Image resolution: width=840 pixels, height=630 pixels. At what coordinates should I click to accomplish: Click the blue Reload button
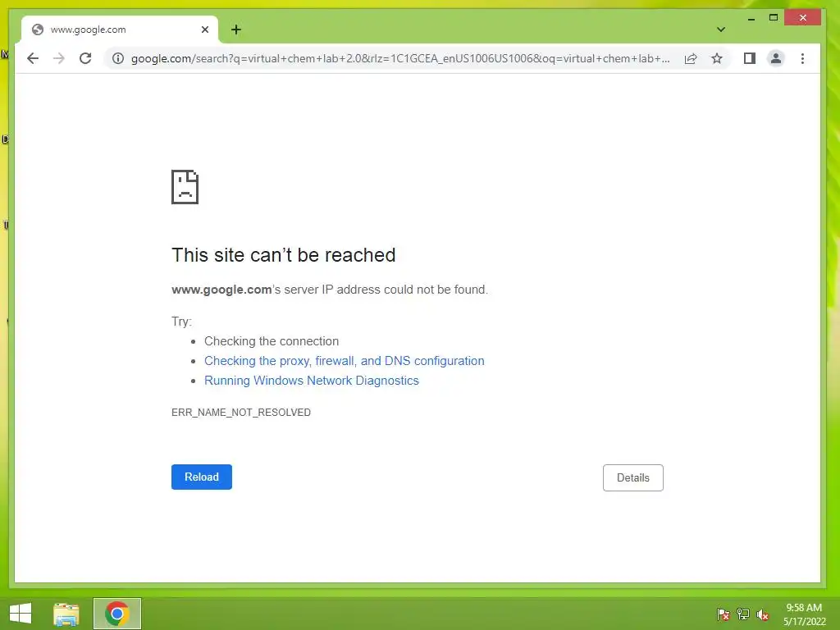202,477
